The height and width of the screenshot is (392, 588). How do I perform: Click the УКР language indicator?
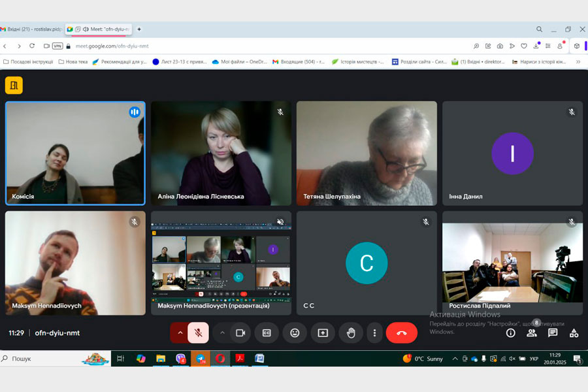click(x=534, y=359)
